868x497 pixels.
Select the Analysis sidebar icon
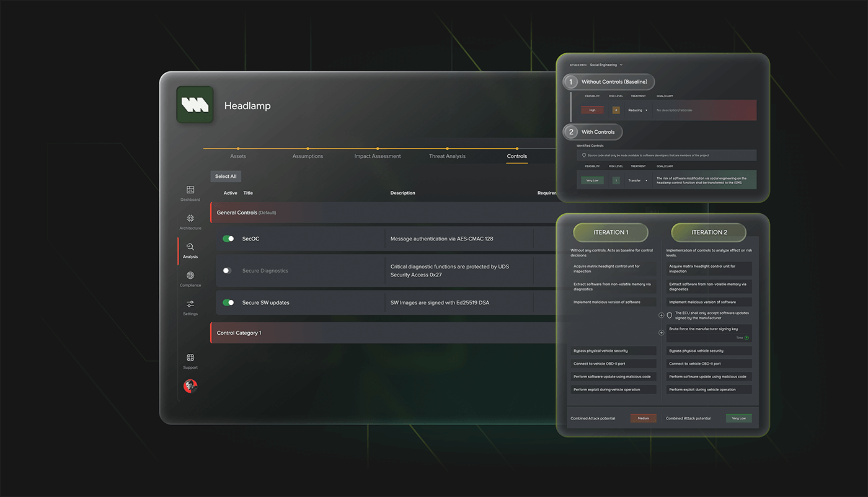click(190, 247)
